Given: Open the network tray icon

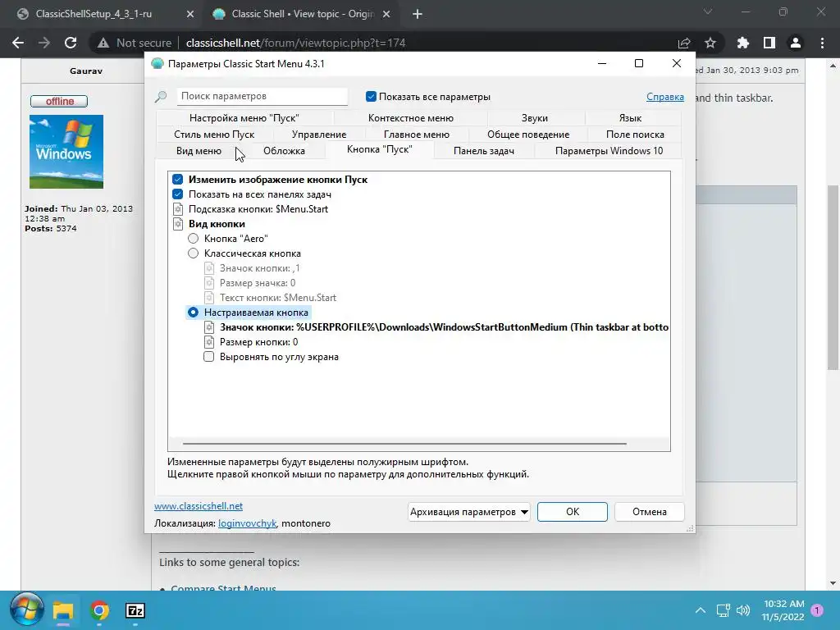Looking at the screenshot, I should pyautogui.click(x=723, y=610).
